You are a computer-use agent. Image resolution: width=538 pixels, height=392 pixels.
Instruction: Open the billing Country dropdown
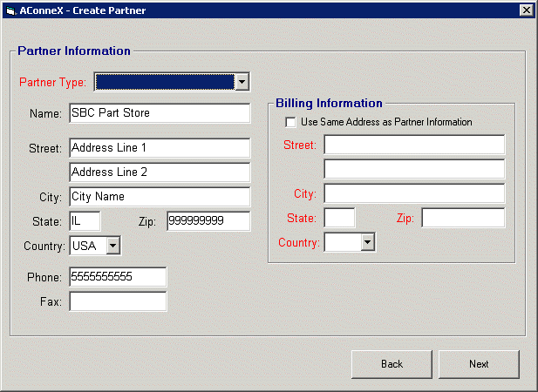pyautogui.click(x=367, y=242)
